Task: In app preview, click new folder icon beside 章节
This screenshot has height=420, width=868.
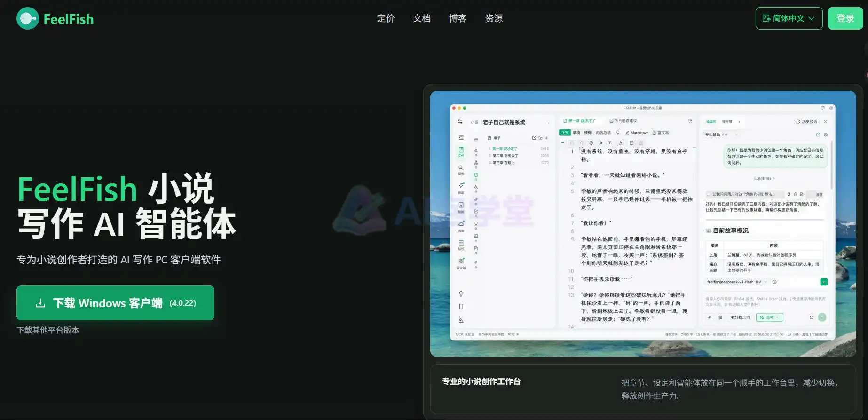Action: (x=540, y=138)
